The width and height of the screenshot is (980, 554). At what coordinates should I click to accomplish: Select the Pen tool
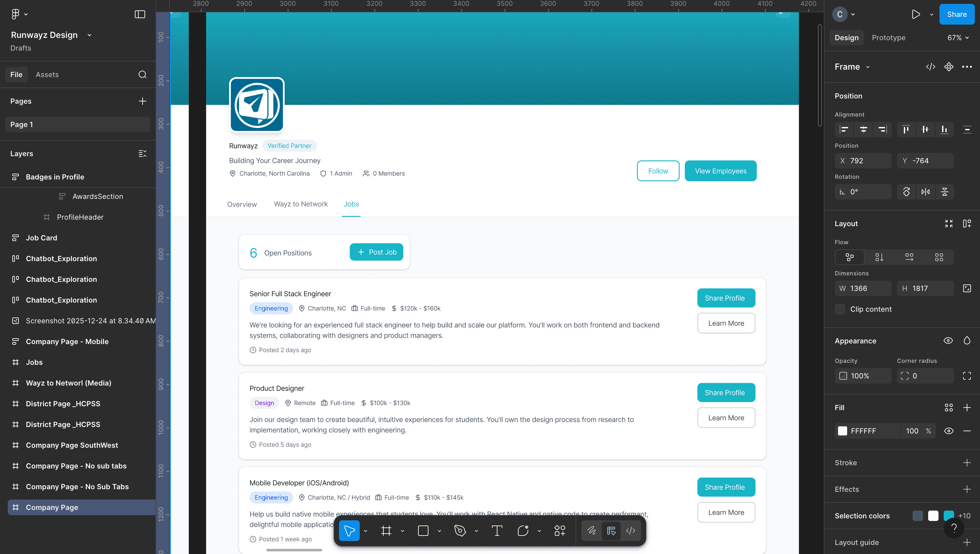pos(460,530)
